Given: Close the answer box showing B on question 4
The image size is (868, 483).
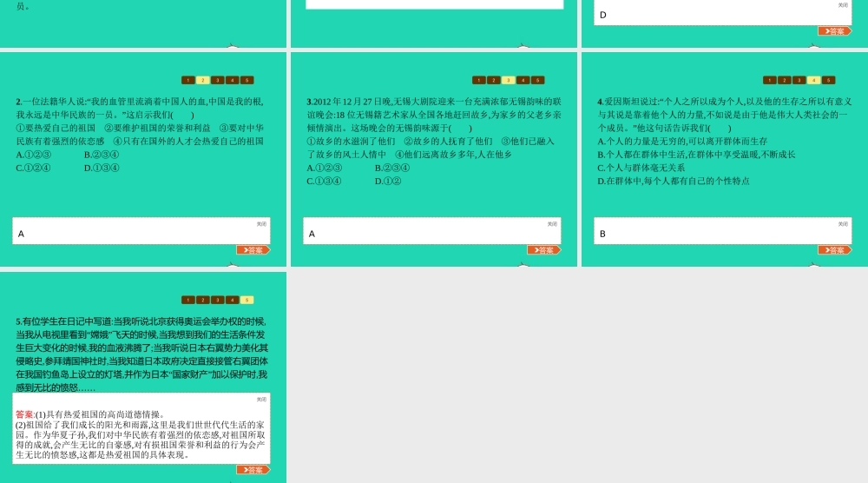Looking at the screenshot, I should click(843, 224).
